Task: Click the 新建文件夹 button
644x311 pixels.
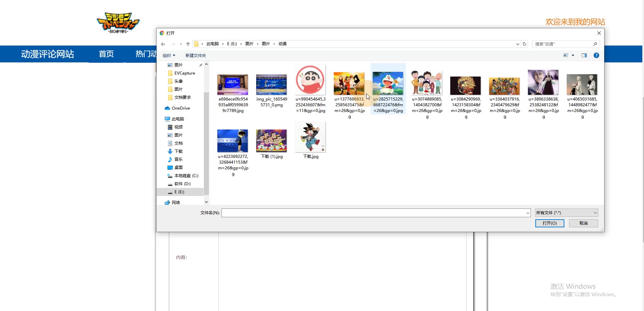Action: point(195,56)
